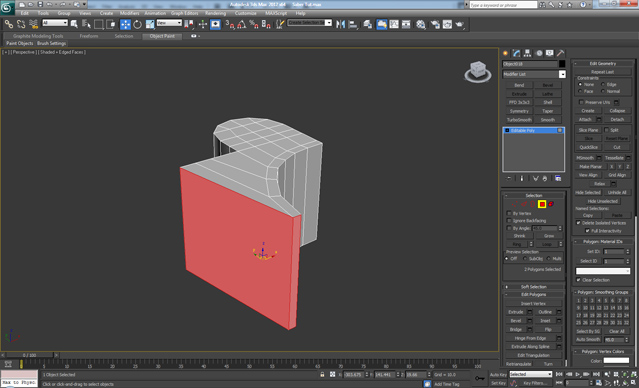Switch to the Freeform ribbon tab
Viewport: 639px width, 388px height.
(89, 36)
